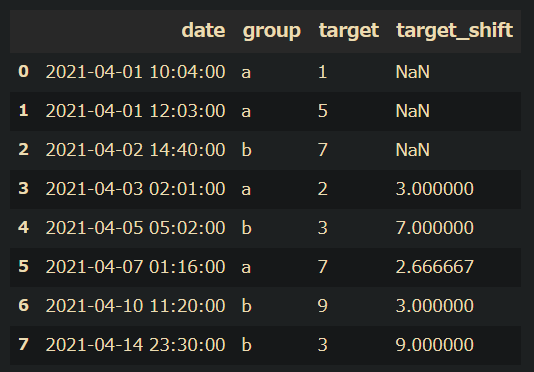Viewport: 534px width, 372px height.
Task: Click NaN target_shift in row 0
Action: pyautogui.click(x=412, y=72)
